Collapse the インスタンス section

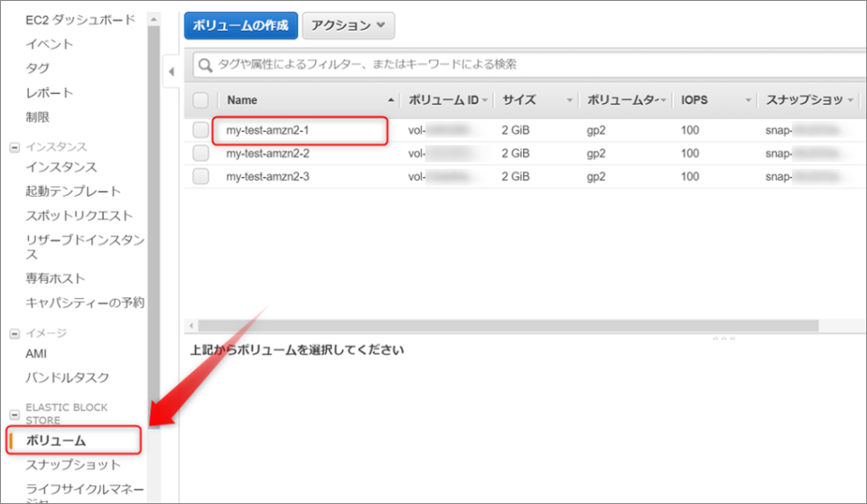[15, 148]
